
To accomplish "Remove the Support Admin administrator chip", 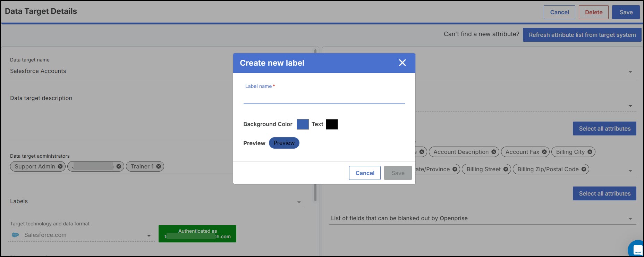I will click(x=60, y=166).
